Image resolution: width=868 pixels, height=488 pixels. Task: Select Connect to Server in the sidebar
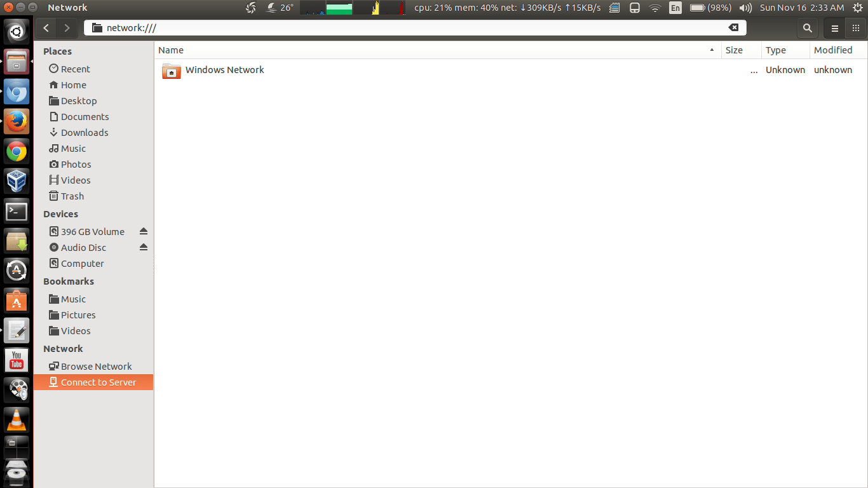click(93, 382)
